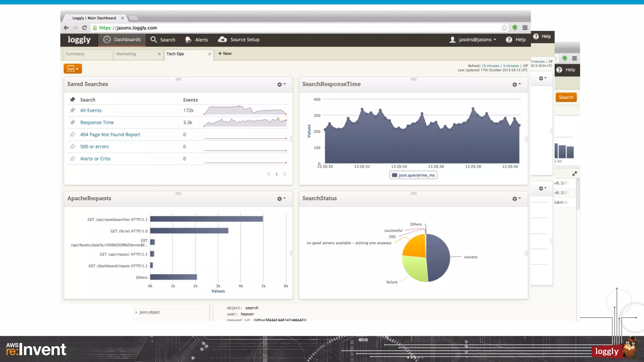The image size is (644, 362).
Task: Reload the page with browser refresh icon
Action: click(x=84, y=28)
